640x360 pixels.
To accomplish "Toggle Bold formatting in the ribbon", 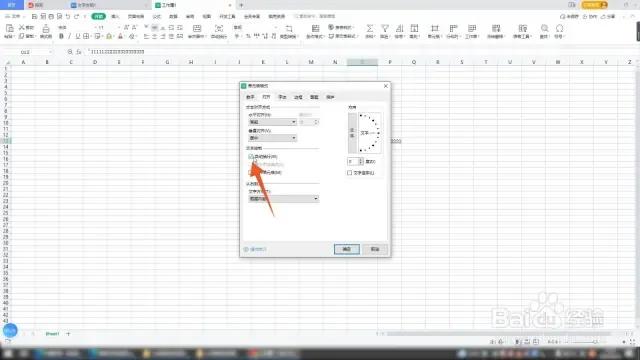I will pyautogui.click(x=61, y=36).
